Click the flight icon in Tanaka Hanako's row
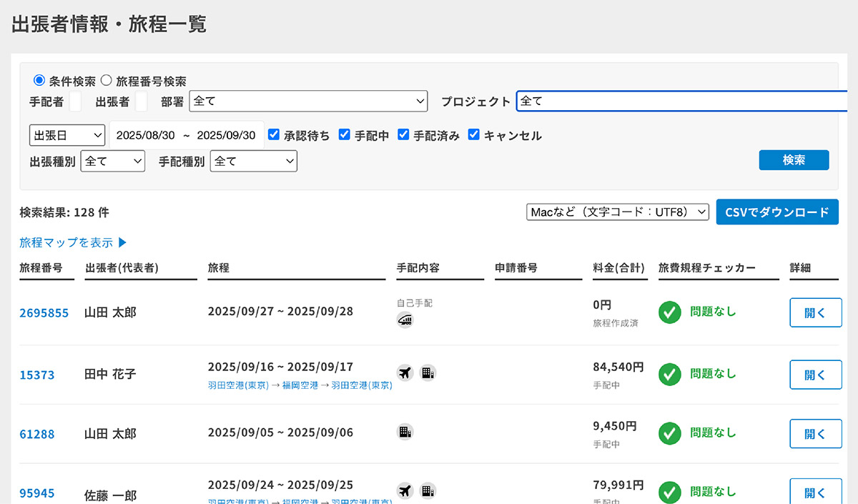The height and width of the screenshot is (504, 858). [406, 372]
